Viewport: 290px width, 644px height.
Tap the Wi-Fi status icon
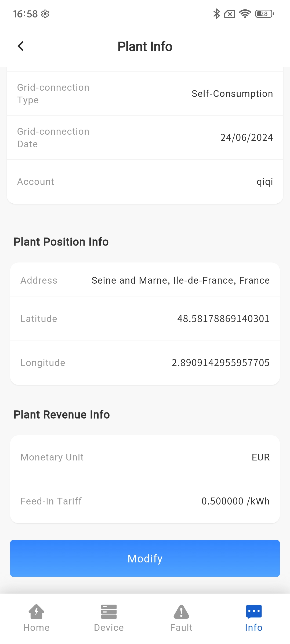[x=245, y=14]
